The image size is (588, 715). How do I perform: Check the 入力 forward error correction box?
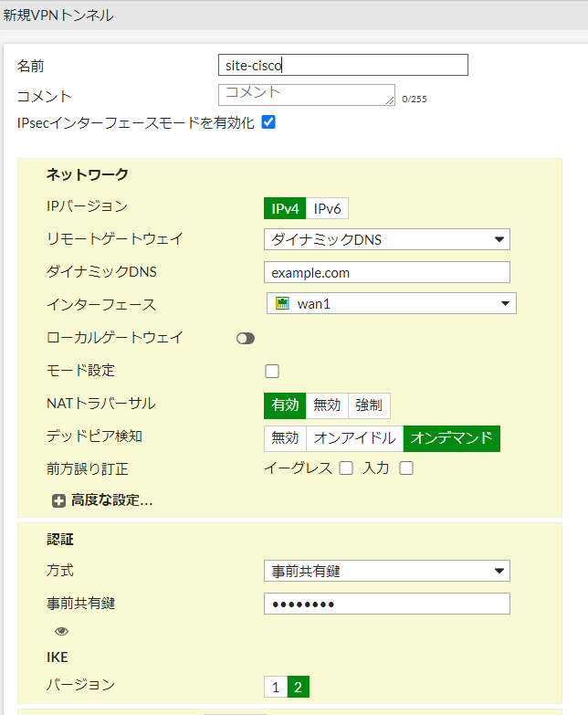(406, 468)
